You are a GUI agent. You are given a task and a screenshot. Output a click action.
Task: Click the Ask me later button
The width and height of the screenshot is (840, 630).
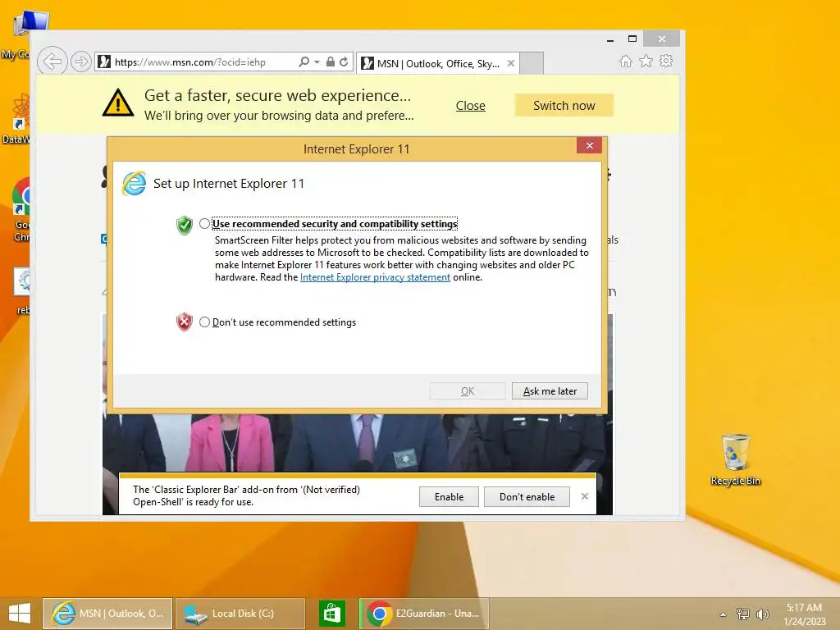(550, 391)
